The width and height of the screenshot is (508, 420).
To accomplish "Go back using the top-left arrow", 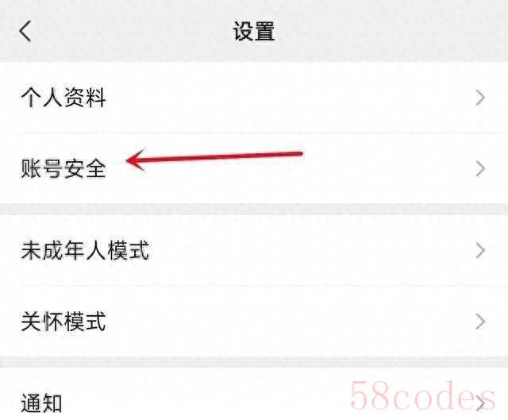I will 25,31.
